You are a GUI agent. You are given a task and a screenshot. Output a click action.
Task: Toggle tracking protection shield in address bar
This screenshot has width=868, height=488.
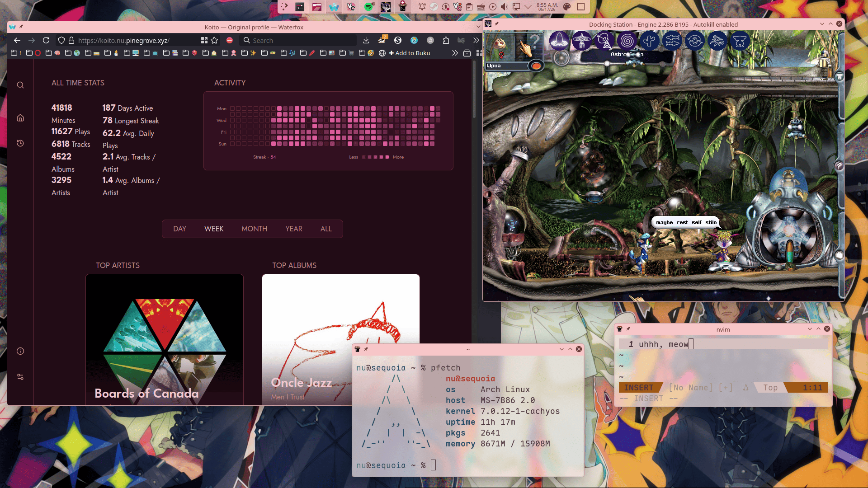61,40
